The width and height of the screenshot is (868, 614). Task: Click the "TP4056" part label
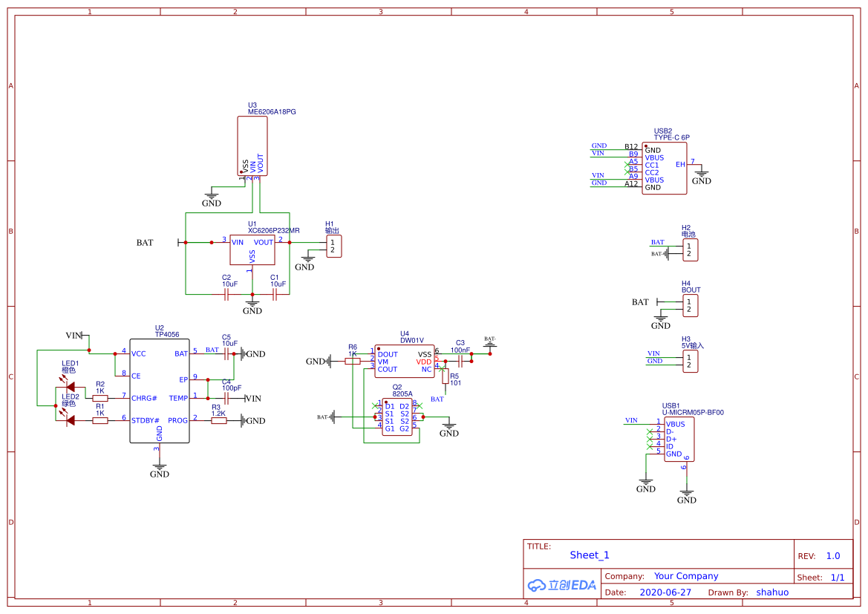coord(167,334)
